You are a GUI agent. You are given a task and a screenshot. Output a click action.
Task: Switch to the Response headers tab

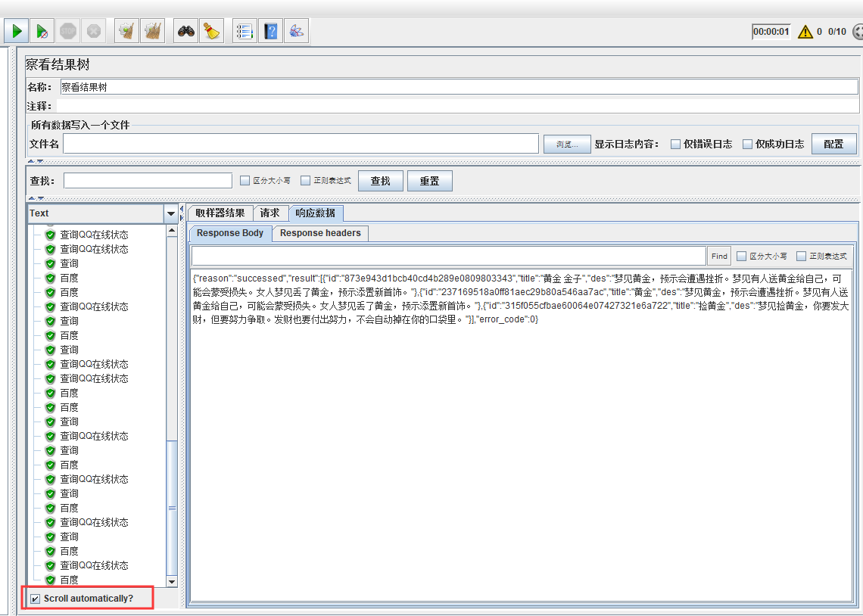(x=319, y=233)
